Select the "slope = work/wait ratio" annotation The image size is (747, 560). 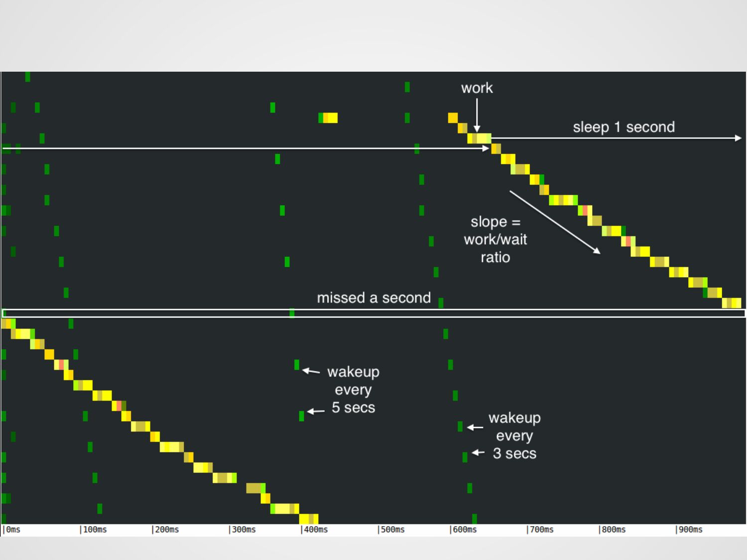pos(495,239)
